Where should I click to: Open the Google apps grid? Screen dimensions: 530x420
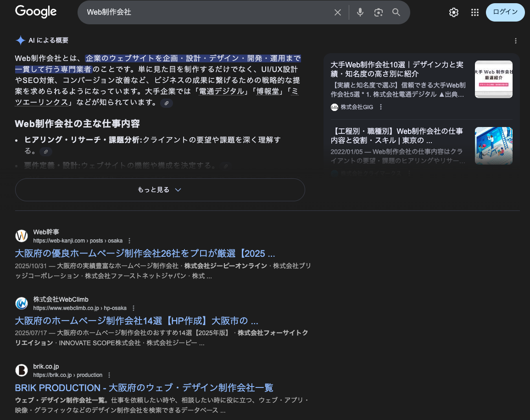tap(475, 12)
